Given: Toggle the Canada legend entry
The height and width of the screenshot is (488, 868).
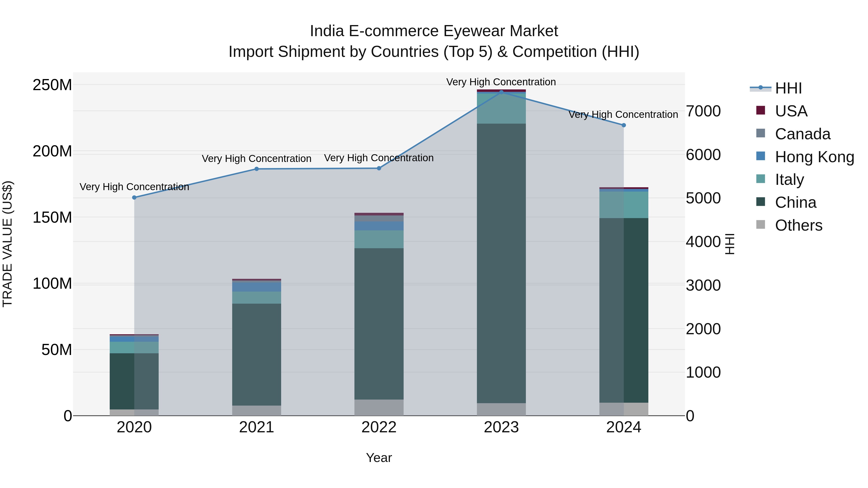Looking at the screenshot, I should pos(793,134).
